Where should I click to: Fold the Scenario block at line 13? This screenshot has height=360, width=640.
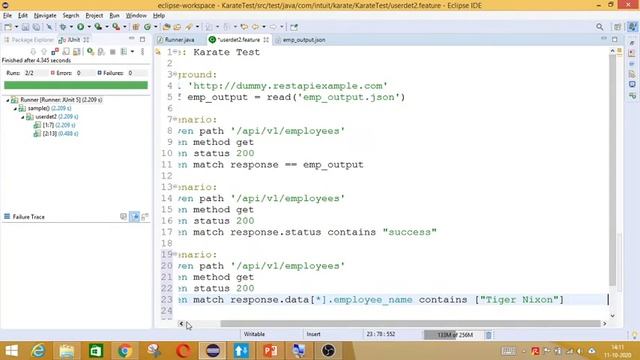tap(175, 187)
